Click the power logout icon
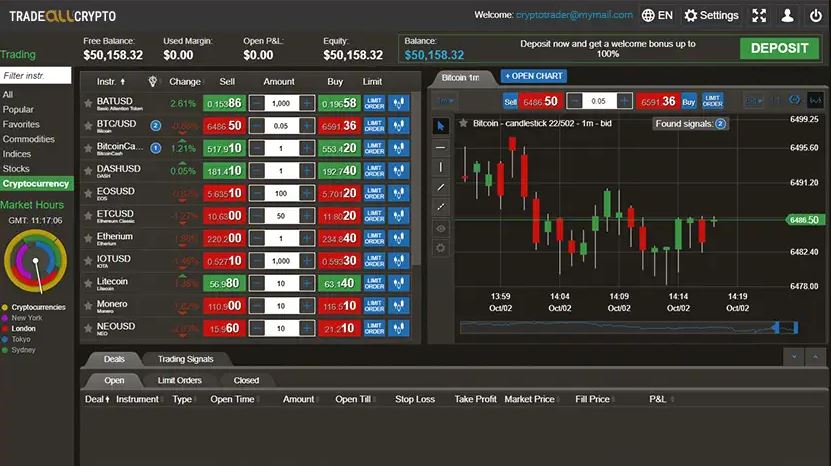This screenshot has width=831, height=466. (816, 15)
